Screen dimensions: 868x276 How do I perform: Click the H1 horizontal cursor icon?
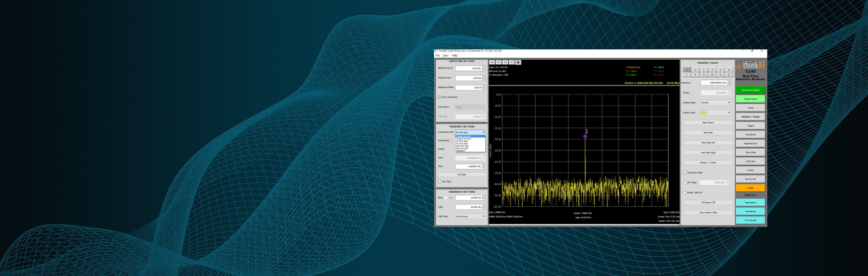click(492, 62)
